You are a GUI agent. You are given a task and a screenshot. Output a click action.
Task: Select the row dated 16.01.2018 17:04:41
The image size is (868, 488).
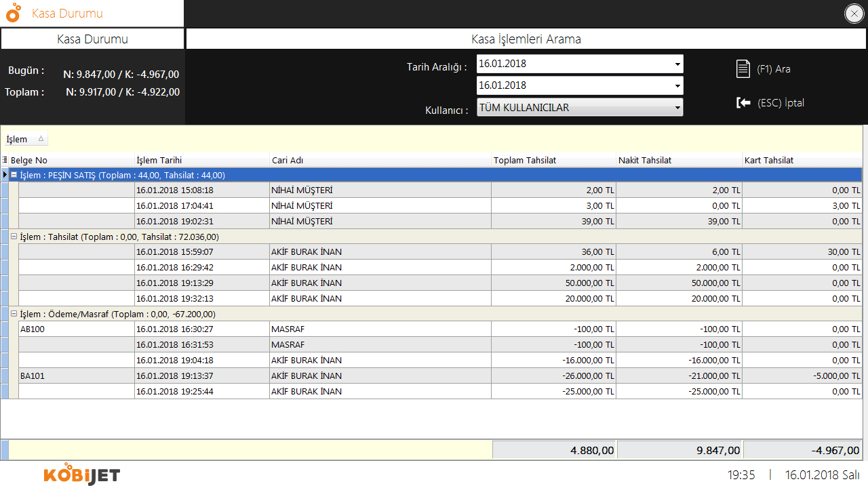[441, 205]
